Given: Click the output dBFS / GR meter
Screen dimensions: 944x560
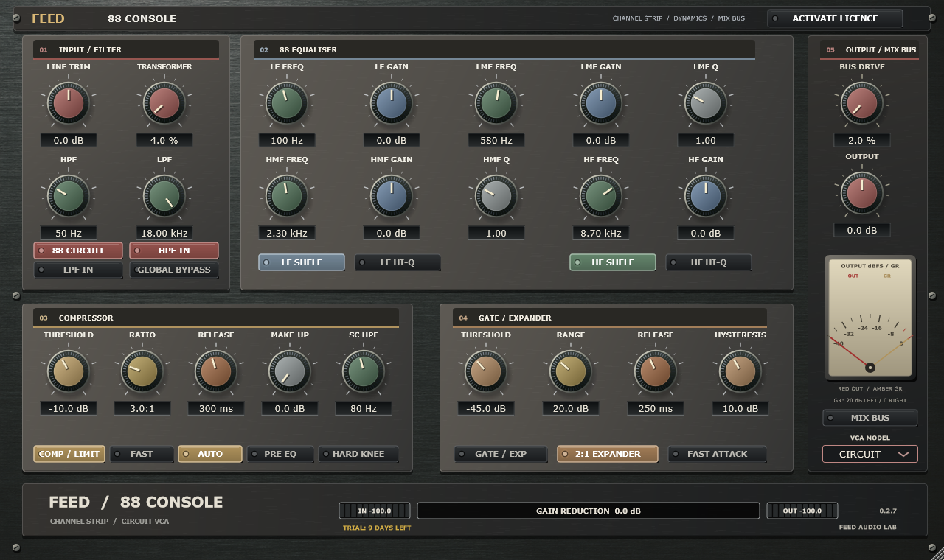Looking at the screenshot, I should (x=870, y=319).
